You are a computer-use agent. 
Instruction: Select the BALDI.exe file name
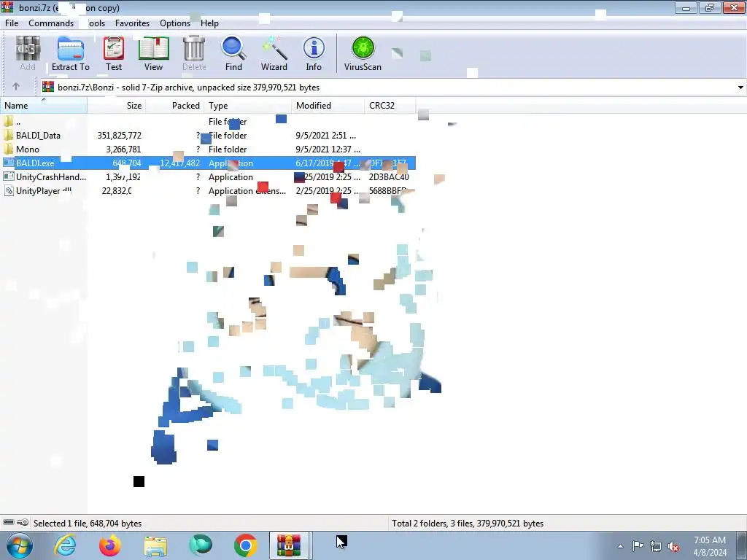tap(35, 163)
